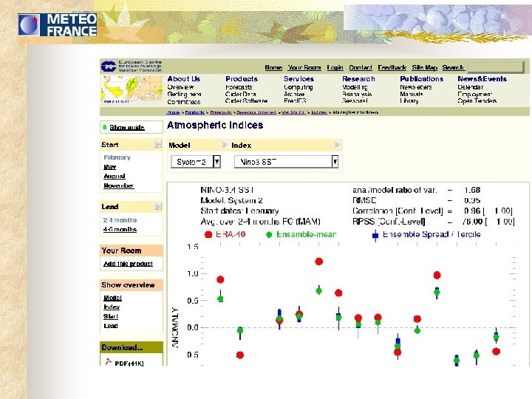Click the search input field
Image resolution: width=532 pixels, height=399 pixels.
[x=496, y=67]
